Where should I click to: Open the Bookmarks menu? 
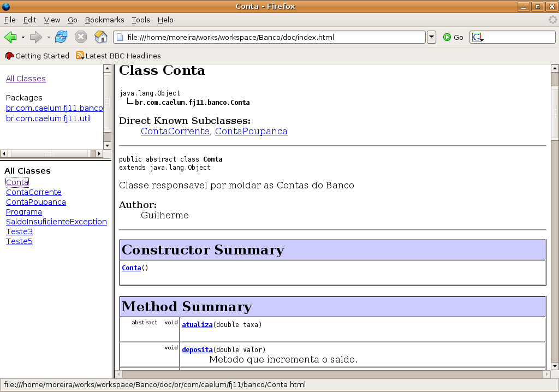(x=104, y=20)
